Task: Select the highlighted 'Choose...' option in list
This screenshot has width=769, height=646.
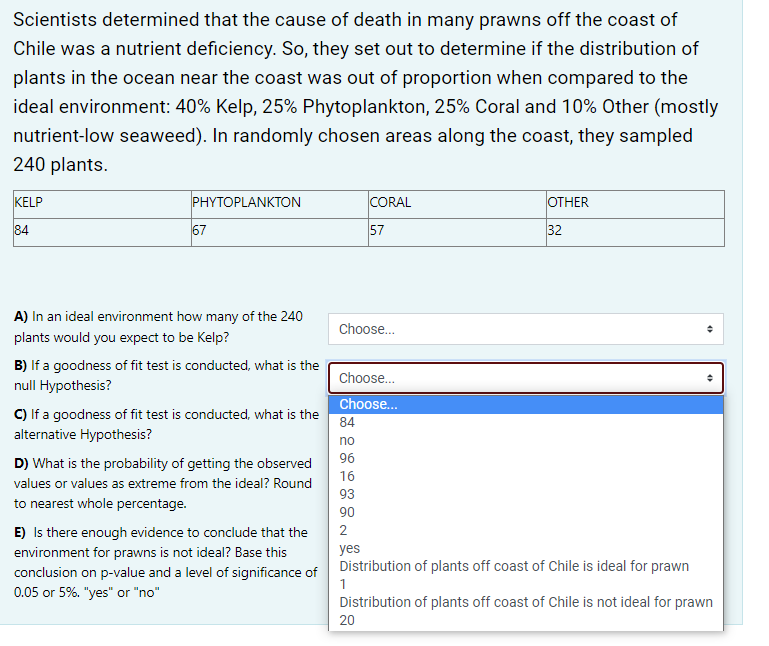Action: click(x=526, y=405)
